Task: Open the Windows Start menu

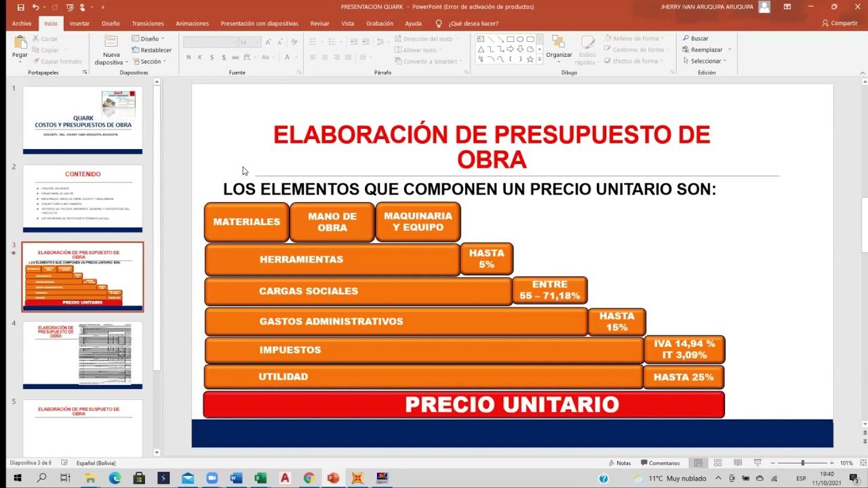Action: click(x=17, y=478)
